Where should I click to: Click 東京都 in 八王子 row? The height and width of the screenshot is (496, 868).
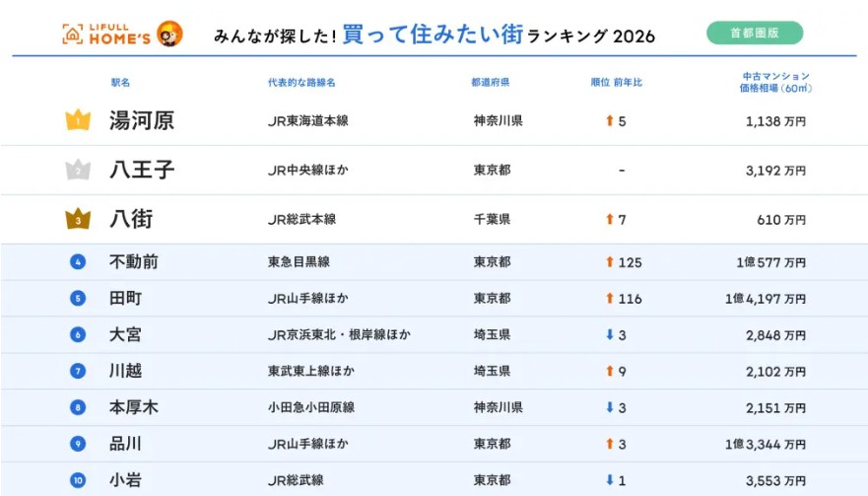[x=492, y=171]
